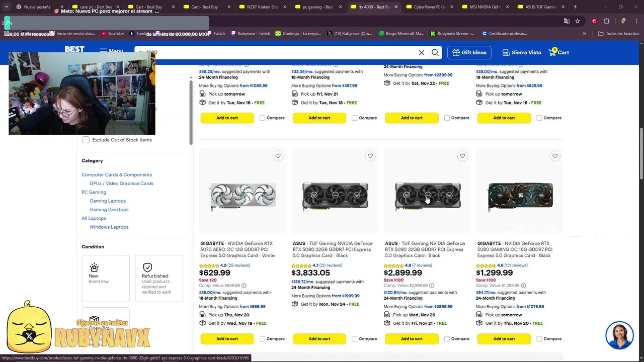The image size is (644, 362).
Task: Expand the hidden bookmarks overflow chevron
Action: coord(585,34)
